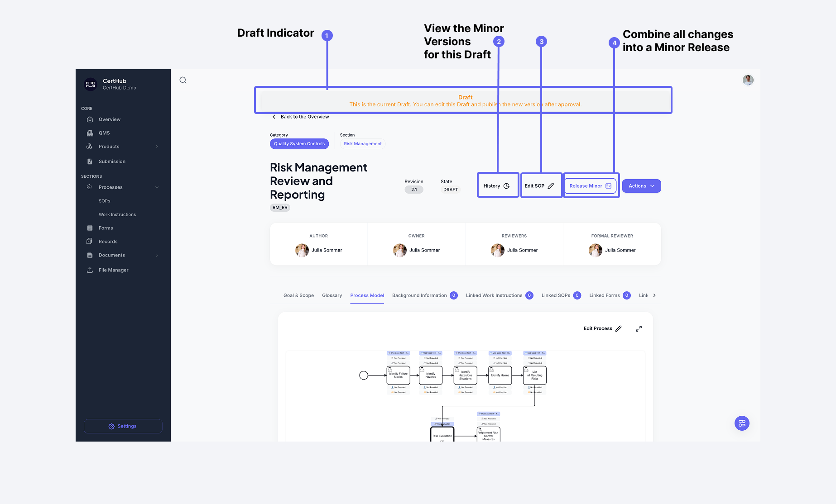This screenshot has width=836, height=504.
Task: Open File Manager using its upload icon
Action: pyautogui.click(x=90, y=270)
